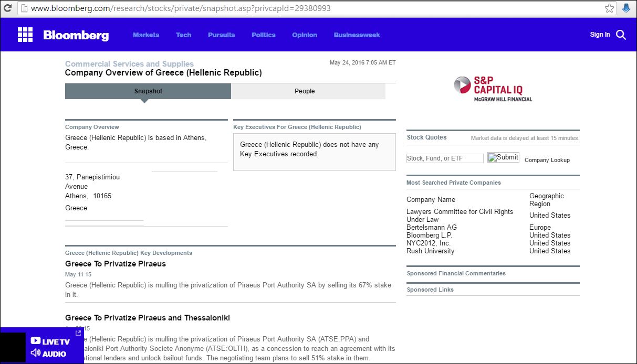The image size is (637, 364).
Task: Go to Pursuits section
Action: click(x=222, y=35)
